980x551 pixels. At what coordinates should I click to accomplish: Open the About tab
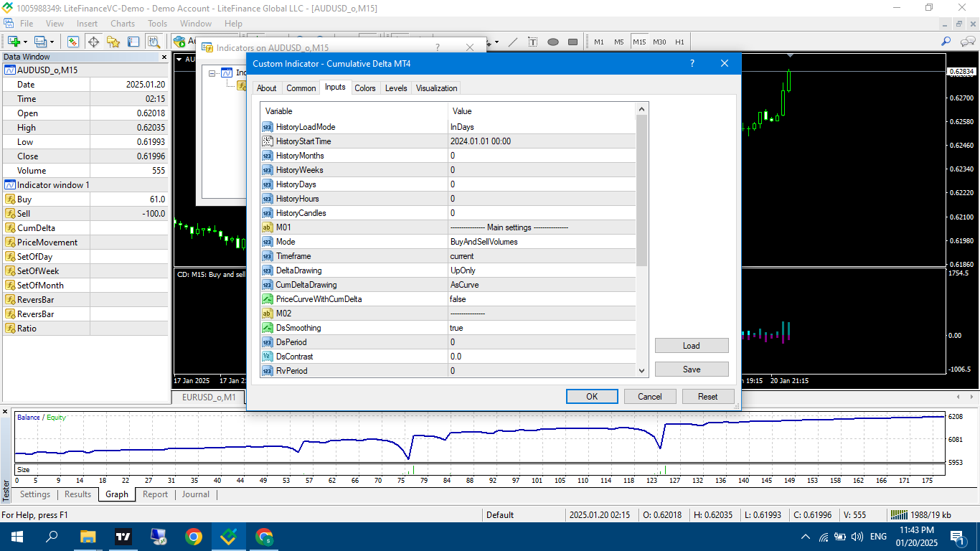[x=267, y=88]
